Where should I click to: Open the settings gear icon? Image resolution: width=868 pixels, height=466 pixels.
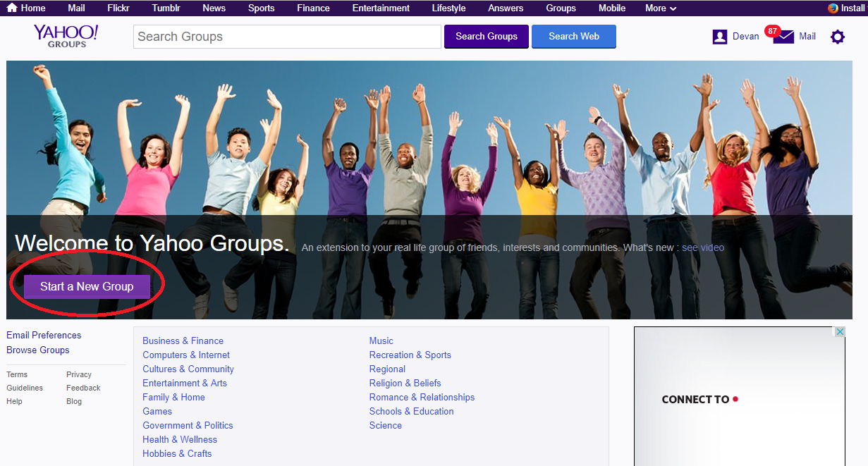coord(837,37)
